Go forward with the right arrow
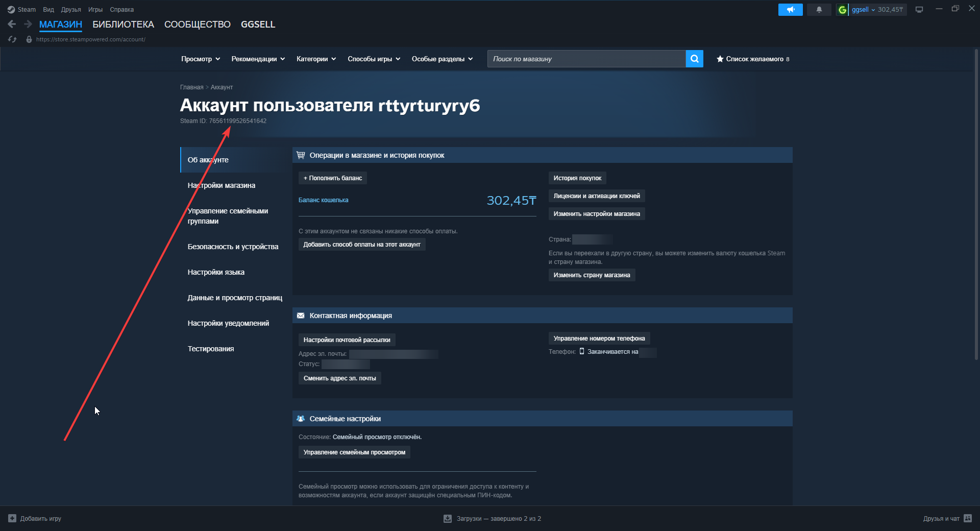 [x=28, y=24]
